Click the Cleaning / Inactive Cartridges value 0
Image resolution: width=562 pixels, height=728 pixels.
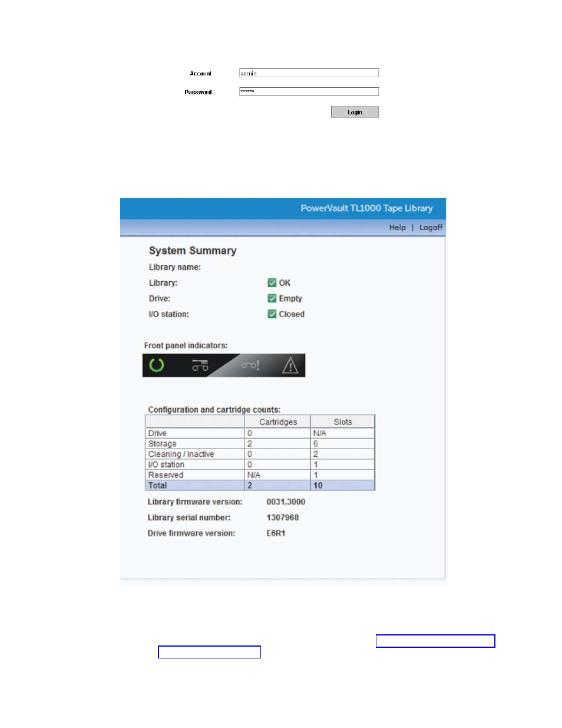250,454
